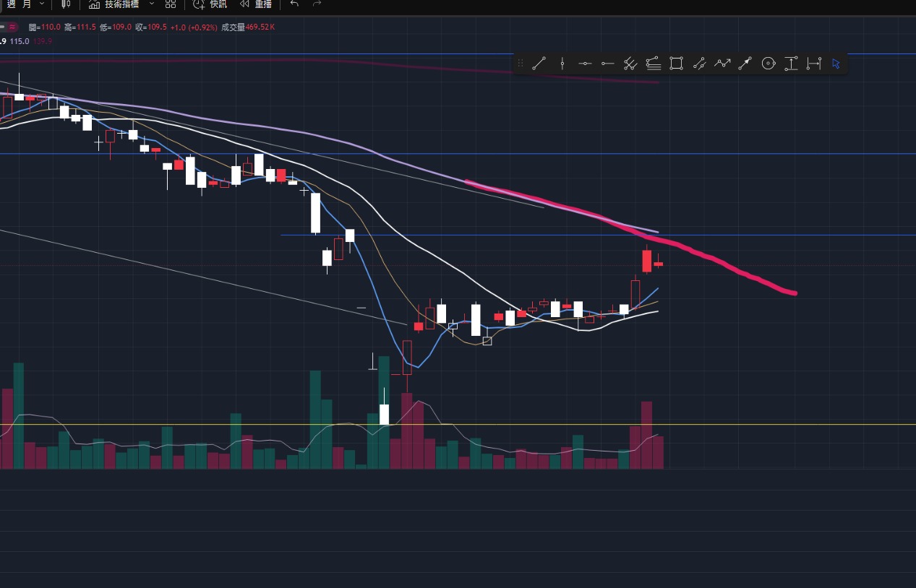Screen dimensions: 916x588
Task: Click the 重播 rewind icon
Action: 244,4
